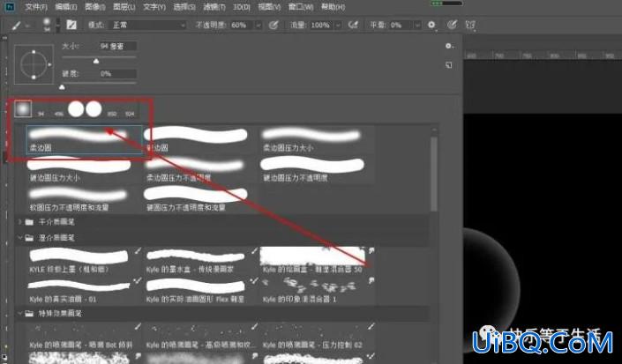
Task: Select the 硬圆压力不透明度和流量 brush preset
Action: pos(200,199)
